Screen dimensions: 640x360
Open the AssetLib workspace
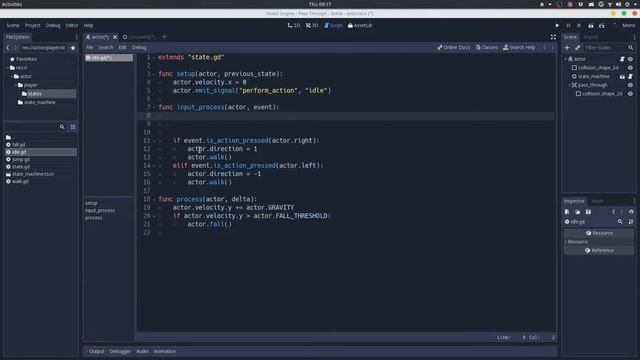(x=360, y=25)
